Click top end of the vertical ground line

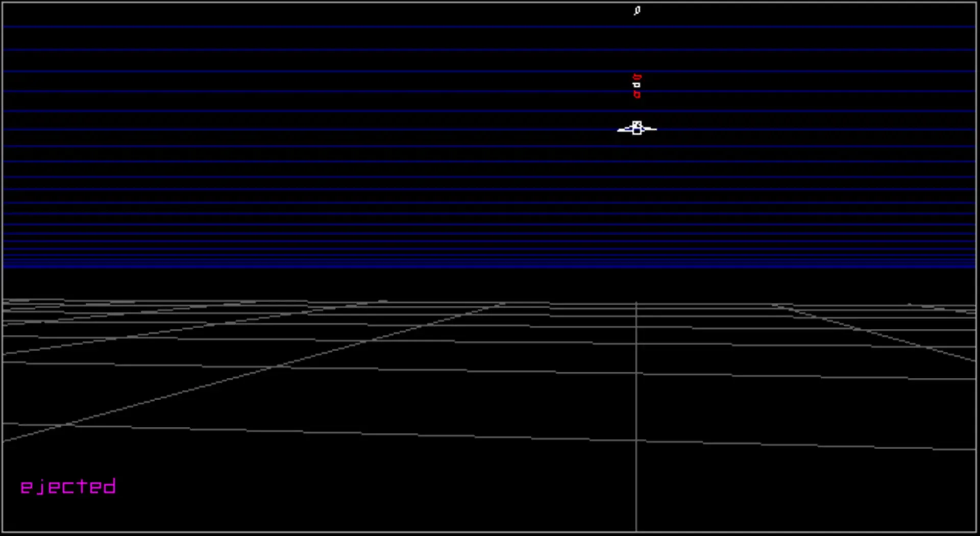tap(636, 303)
